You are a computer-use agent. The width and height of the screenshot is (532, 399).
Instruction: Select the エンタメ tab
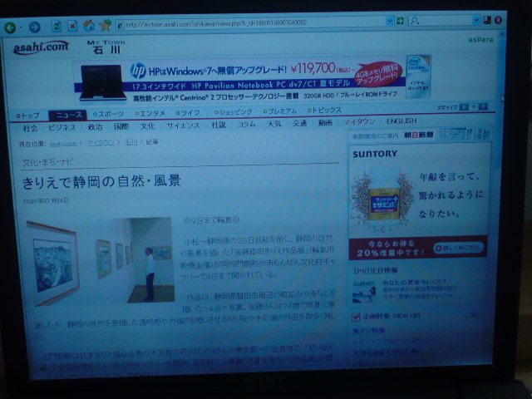(150, 113)
